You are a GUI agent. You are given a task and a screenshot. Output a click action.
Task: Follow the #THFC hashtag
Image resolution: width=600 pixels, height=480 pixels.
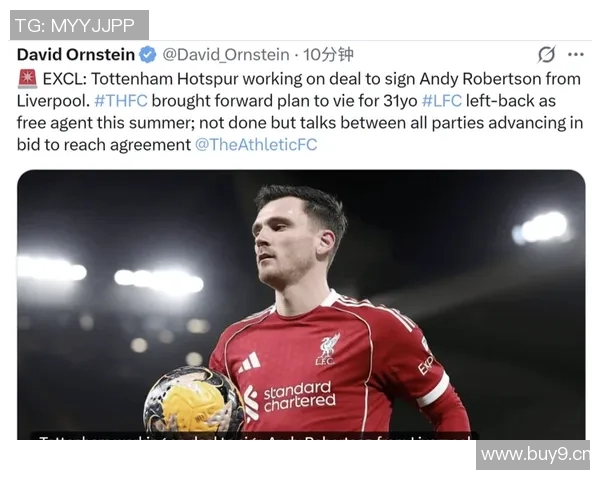(x=121, y=101)
